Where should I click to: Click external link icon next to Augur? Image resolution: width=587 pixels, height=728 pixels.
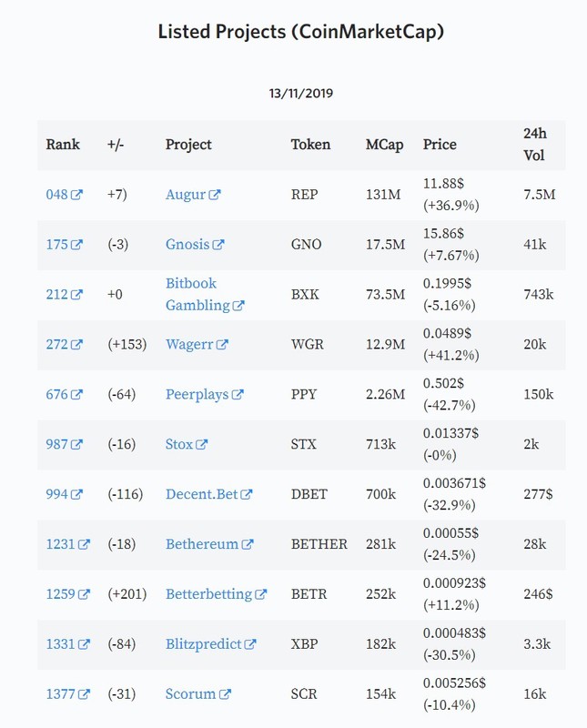[x=215, y=195]
